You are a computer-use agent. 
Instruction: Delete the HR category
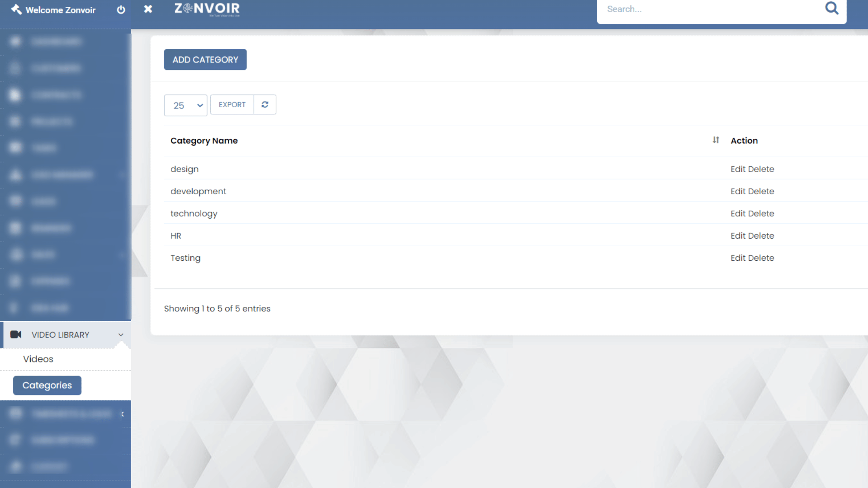point(761,235)
